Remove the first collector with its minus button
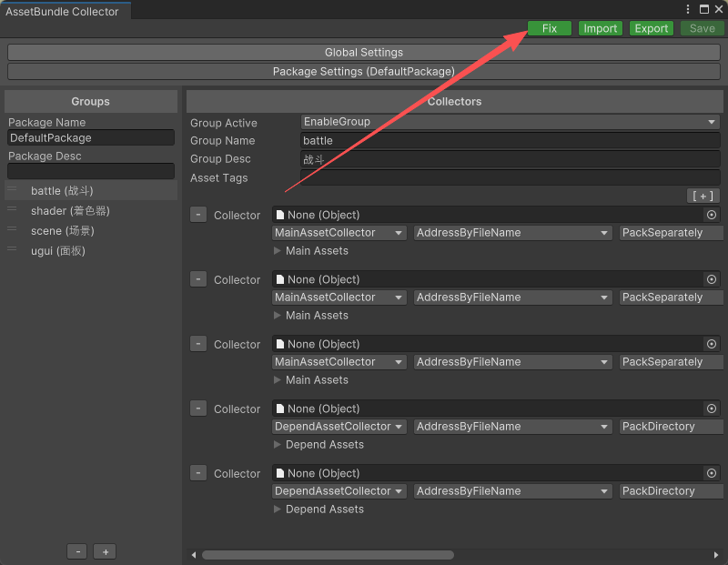This screenshot has width=728, height=565. tap(198, 215)
